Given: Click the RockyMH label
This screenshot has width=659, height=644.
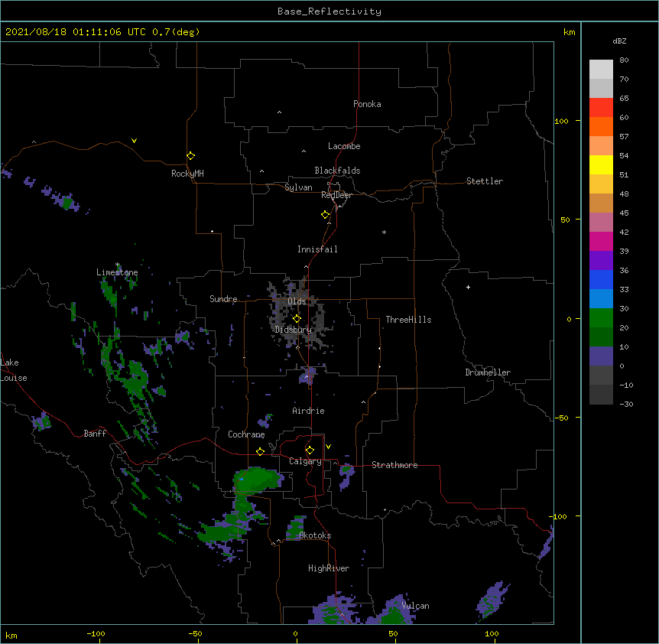Looking at the screenshot, I should (x=187, y=174).
